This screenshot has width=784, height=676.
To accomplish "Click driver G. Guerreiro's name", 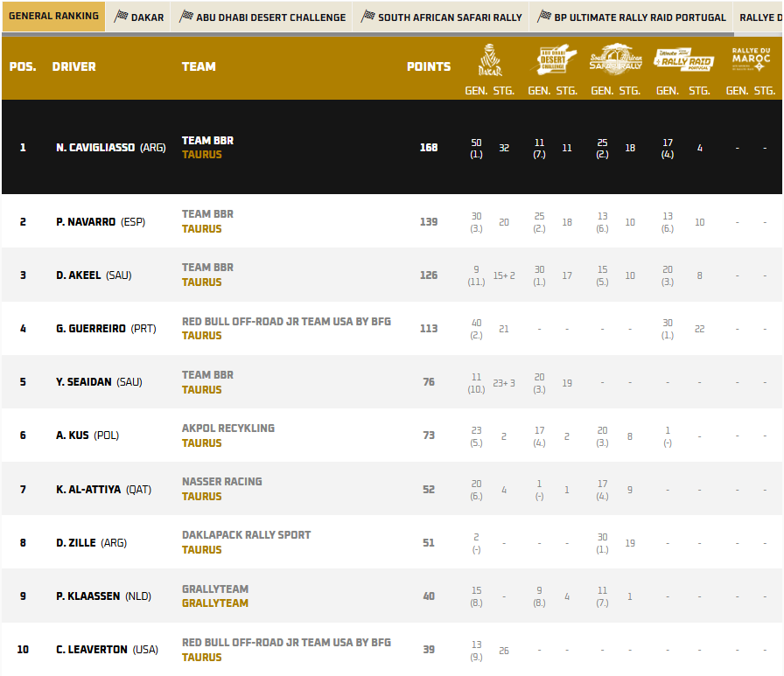I will 91,329.
